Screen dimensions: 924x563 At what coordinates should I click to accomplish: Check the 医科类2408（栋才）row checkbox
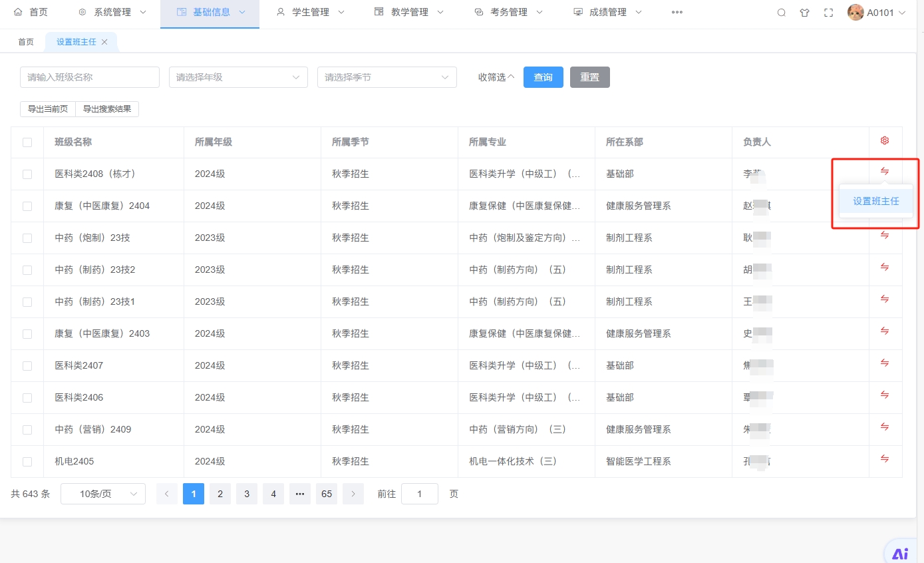[27, 174]
